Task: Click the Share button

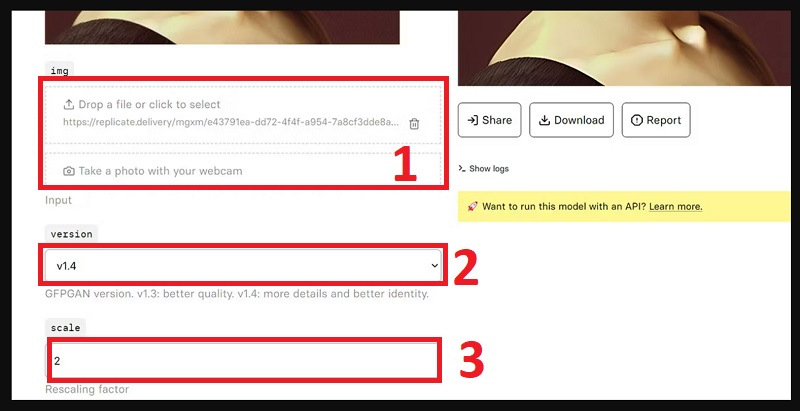Action: (489, 120)
